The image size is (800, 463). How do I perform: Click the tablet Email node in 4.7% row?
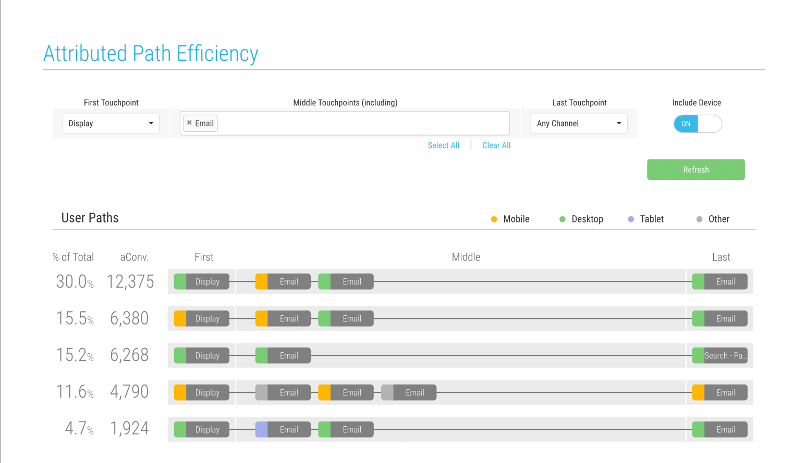[x=283, y=430]
